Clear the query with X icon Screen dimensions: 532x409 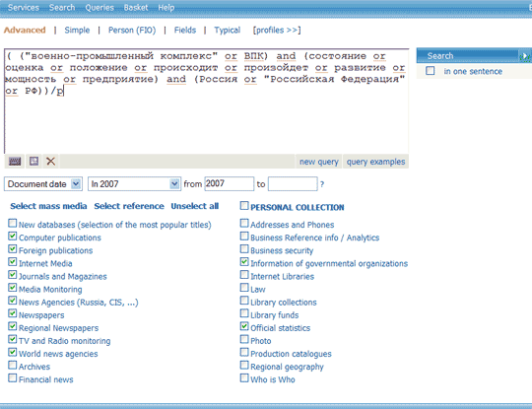click(x=51, y=161)
